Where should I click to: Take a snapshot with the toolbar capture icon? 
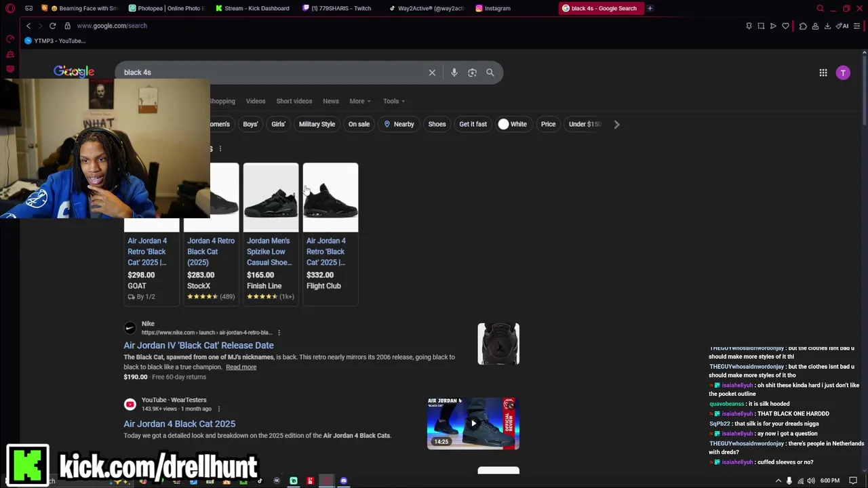pyautogui.click(x=761, y=26)
